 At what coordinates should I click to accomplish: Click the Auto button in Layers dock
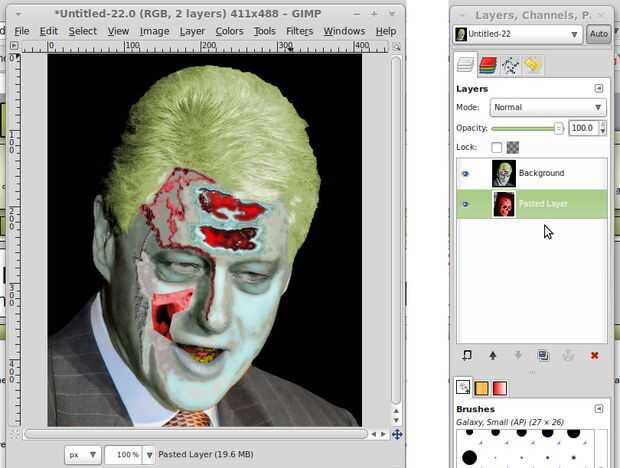tap(599, 34)
